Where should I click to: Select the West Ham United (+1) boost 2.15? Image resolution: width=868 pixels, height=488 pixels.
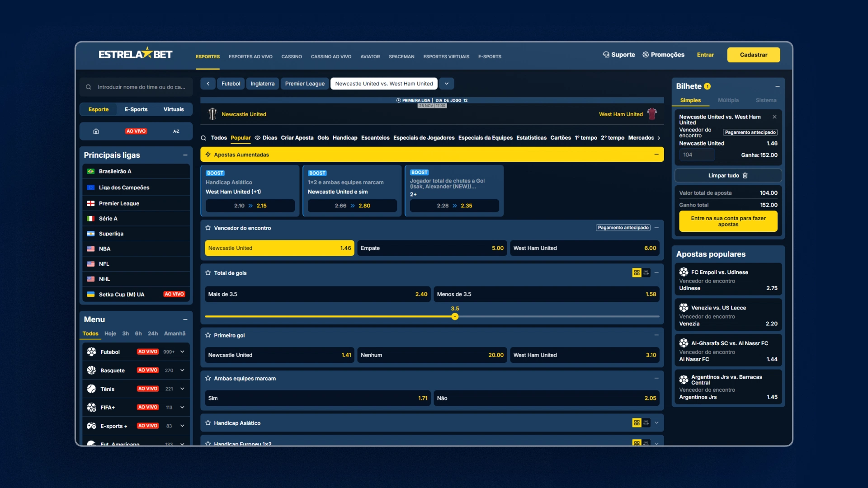coord(250,206)
